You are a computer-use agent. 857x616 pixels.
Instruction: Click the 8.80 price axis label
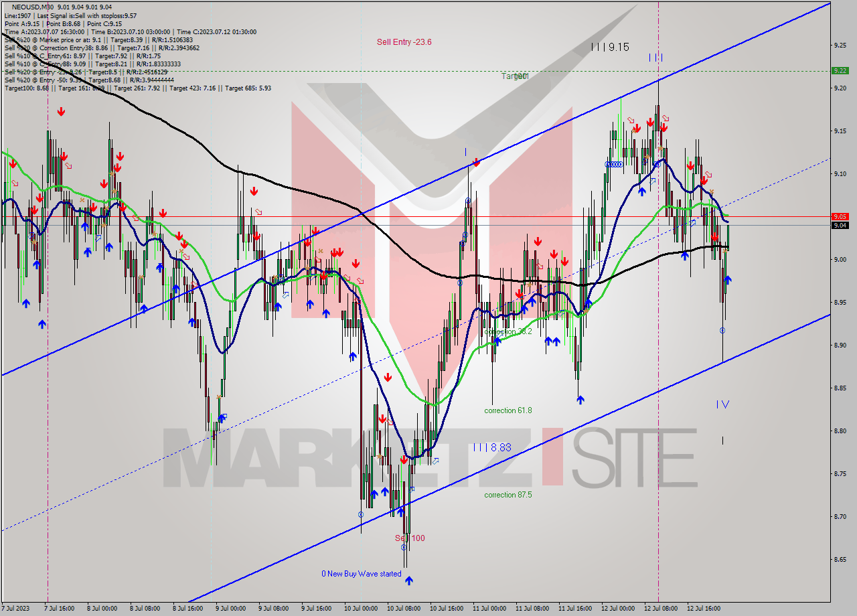(x=840, y=431)
